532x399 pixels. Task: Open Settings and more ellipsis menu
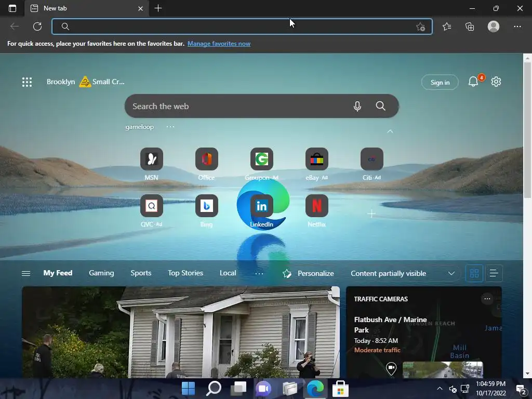click(x=517, y=26)
